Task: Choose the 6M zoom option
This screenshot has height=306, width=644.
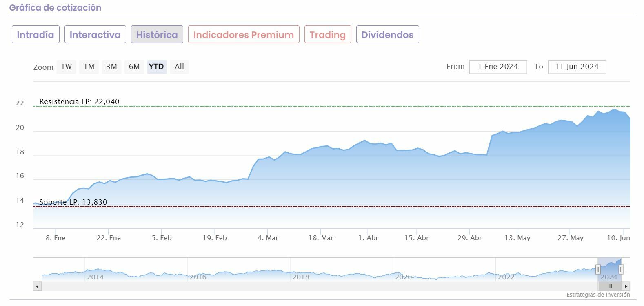Action: pyautogui.click(x=134, y=67)
